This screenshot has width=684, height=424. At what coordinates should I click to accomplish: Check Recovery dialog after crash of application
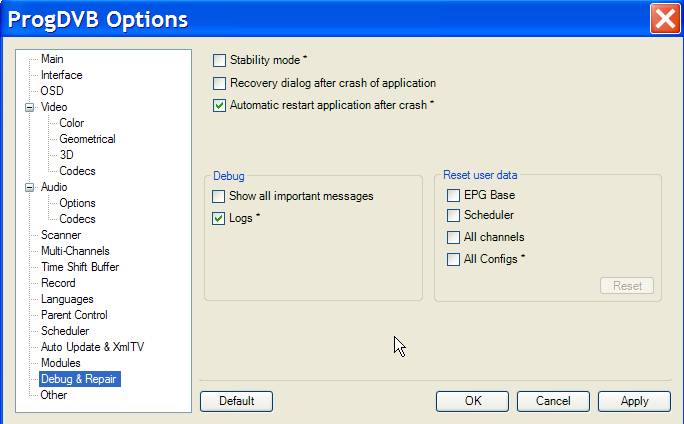219,83
